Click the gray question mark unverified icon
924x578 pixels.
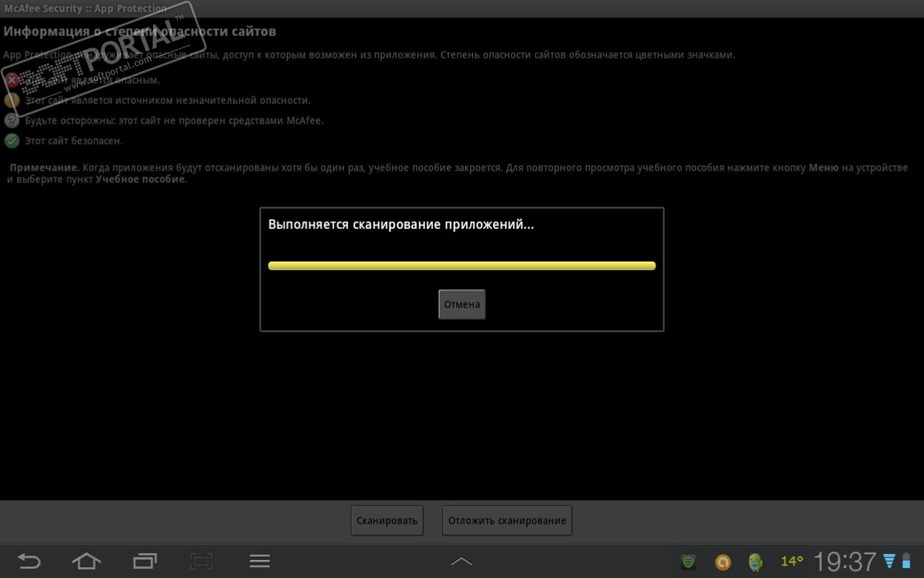click(12, 121)
